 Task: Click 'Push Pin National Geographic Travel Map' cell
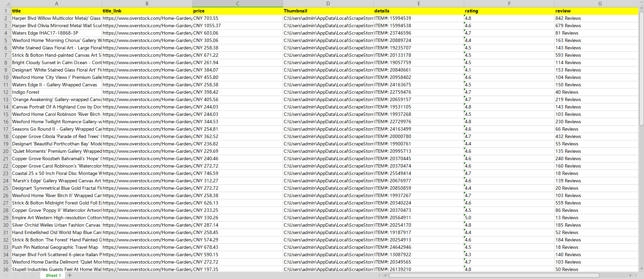56,247
